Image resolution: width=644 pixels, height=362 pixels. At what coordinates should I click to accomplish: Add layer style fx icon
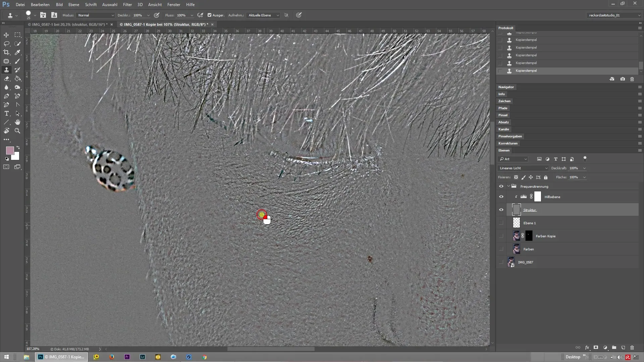click(x=587, y=348)
